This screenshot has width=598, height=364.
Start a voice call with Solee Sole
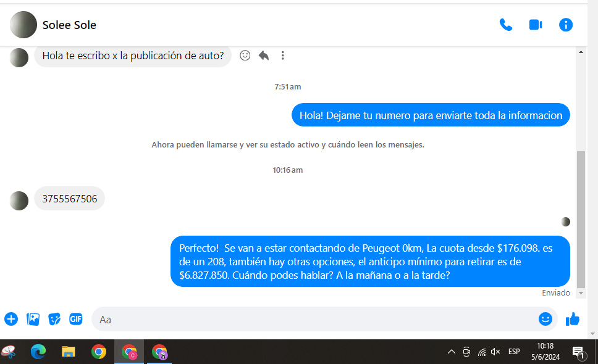pyautogui.click(x=506, y=25)
